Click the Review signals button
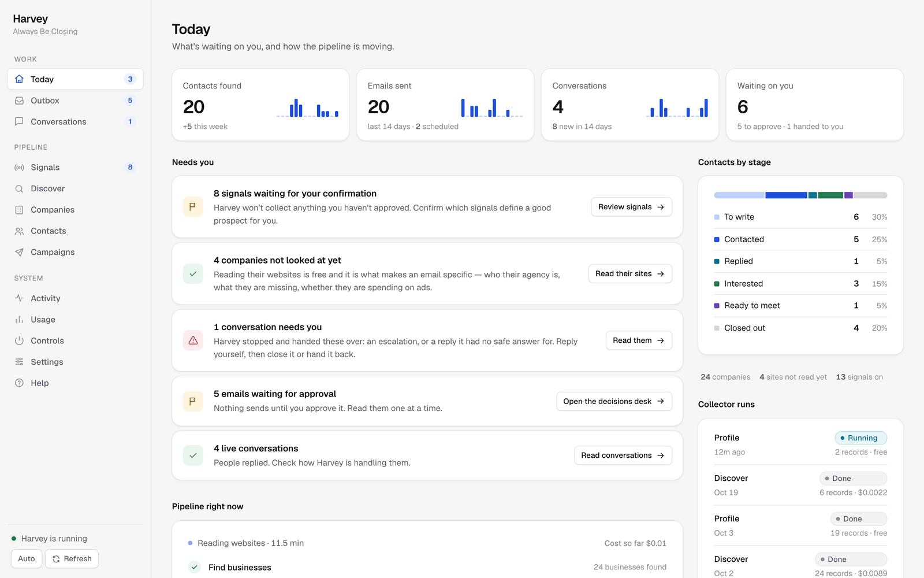Screen dimensions: 924x578 click(x=631, y=207)
